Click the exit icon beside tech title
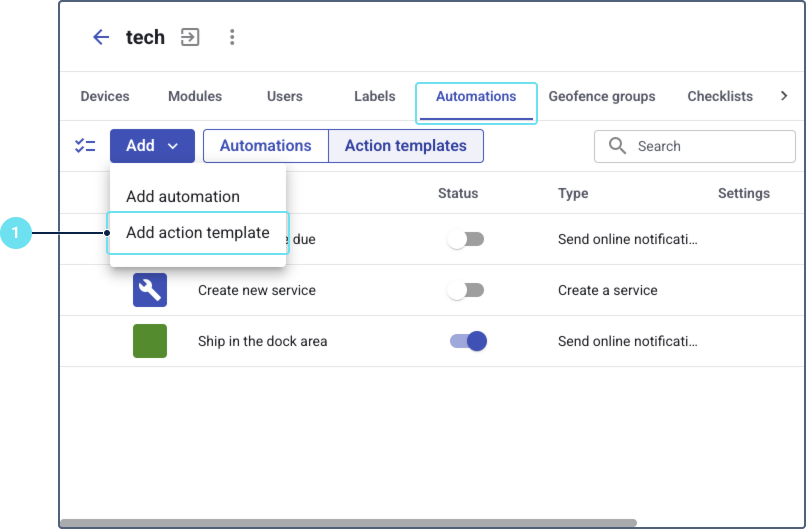 190,37
